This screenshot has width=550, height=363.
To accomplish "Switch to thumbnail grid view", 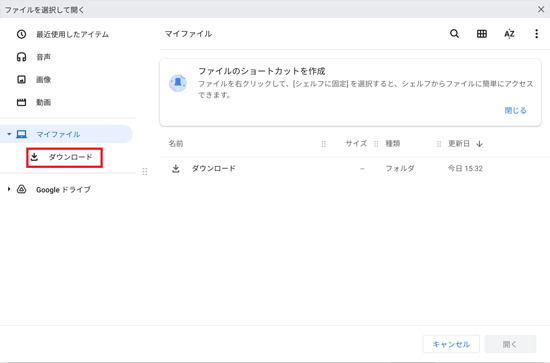I will pyautogui.click(x=482, y=34).
